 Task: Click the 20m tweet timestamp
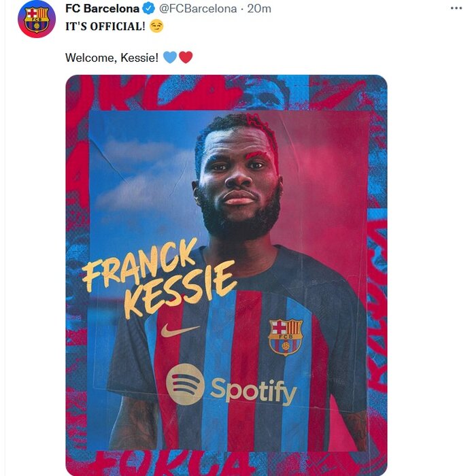[x=259, y=9]
